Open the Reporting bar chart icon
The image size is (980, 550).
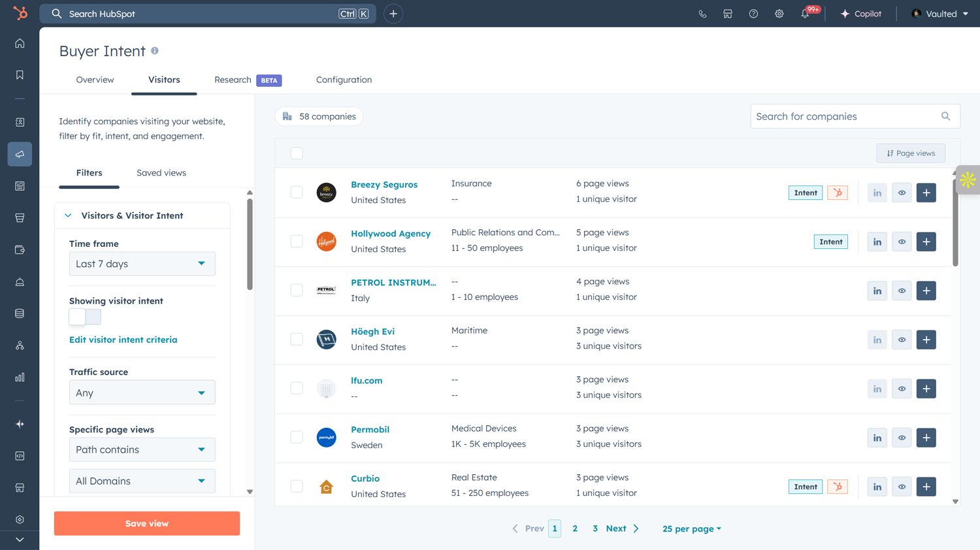[20, 377]
